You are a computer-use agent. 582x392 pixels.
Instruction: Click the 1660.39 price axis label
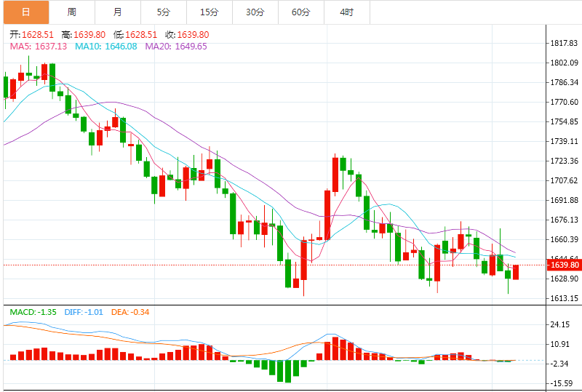tap(565, 240)
